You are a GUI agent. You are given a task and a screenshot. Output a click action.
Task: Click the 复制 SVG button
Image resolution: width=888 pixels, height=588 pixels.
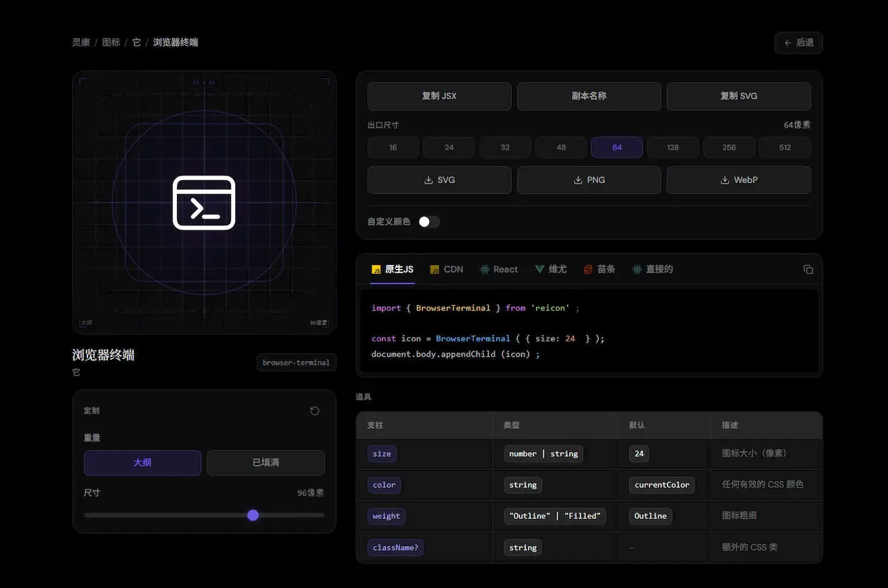pyautogui.click(x=738, y=96)
